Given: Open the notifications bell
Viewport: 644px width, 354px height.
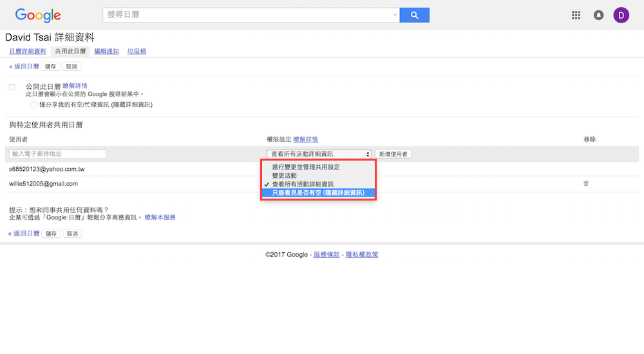Looking at the screenshot, I should (x=598, y=15).
